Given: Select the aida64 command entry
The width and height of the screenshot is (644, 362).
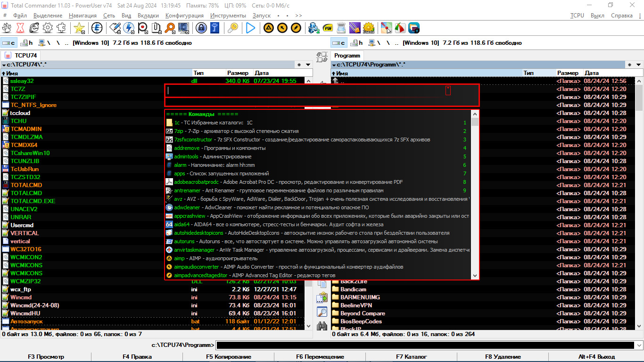Looking at the screenshot, I should tap(318, 224).
